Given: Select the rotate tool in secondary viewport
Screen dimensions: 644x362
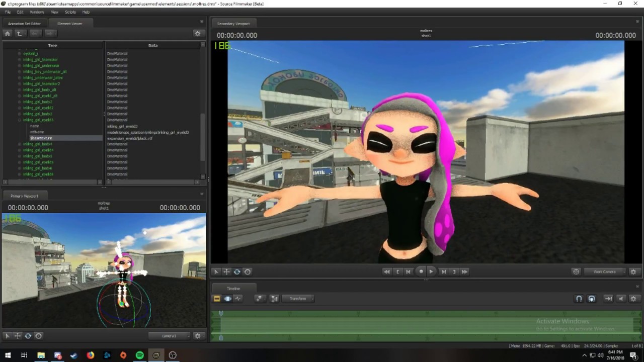Looking at the screenshot, I should point(237,271).
